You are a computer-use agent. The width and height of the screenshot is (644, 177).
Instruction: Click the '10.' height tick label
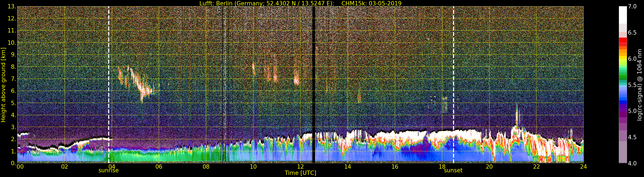12,43
